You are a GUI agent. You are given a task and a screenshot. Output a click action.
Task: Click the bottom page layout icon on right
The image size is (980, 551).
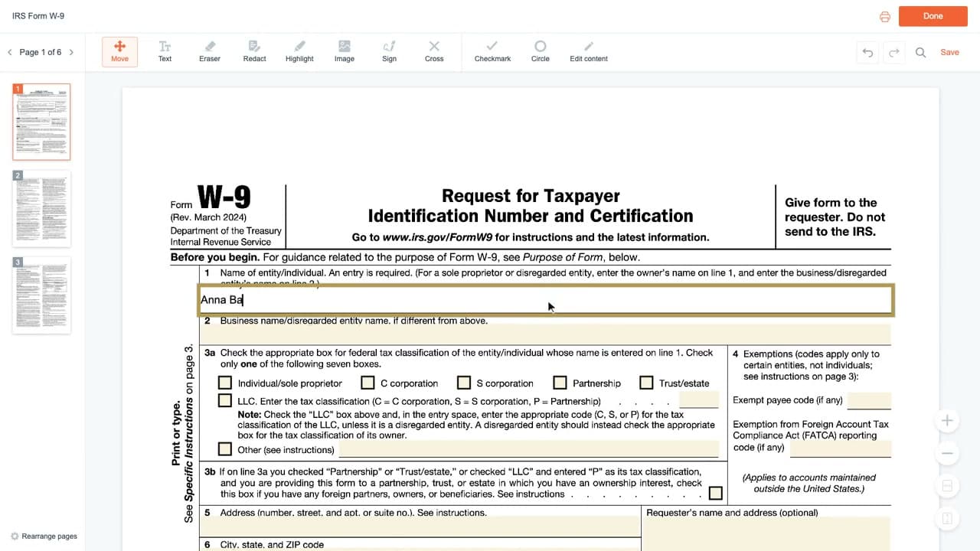coord(947,518)
